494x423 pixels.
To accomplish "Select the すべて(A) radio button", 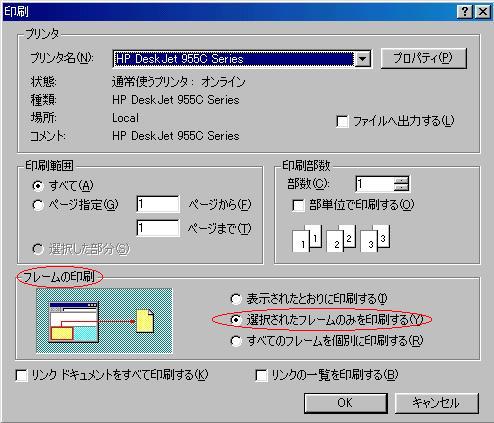I will point(38,186).
